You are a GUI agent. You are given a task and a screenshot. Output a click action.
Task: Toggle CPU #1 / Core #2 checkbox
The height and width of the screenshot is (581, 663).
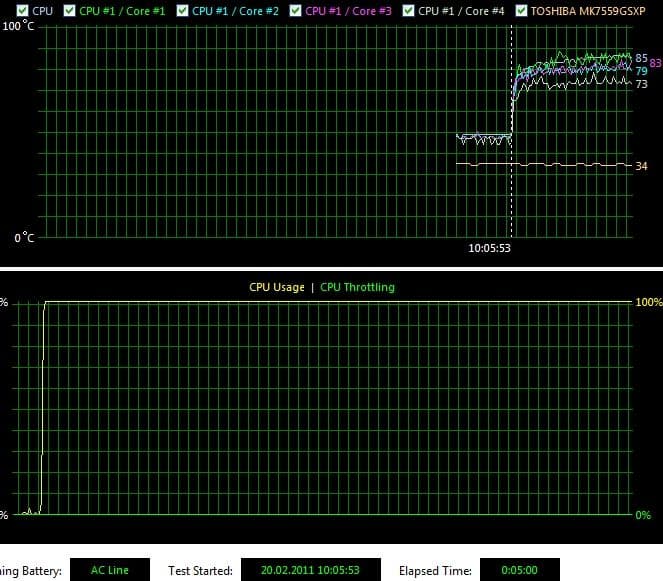click(182, 11)
